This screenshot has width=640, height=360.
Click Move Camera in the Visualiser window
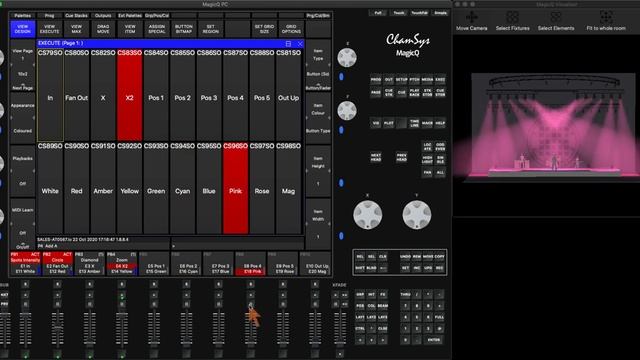[x=471, y=21]
